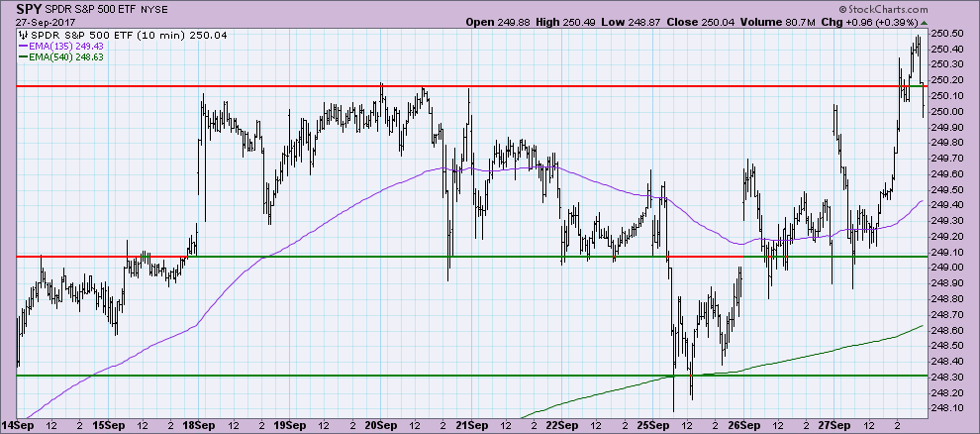Click the 20Sep label on the date axis
This screenshot has height=434, width=980.
[x=379, y=426]
